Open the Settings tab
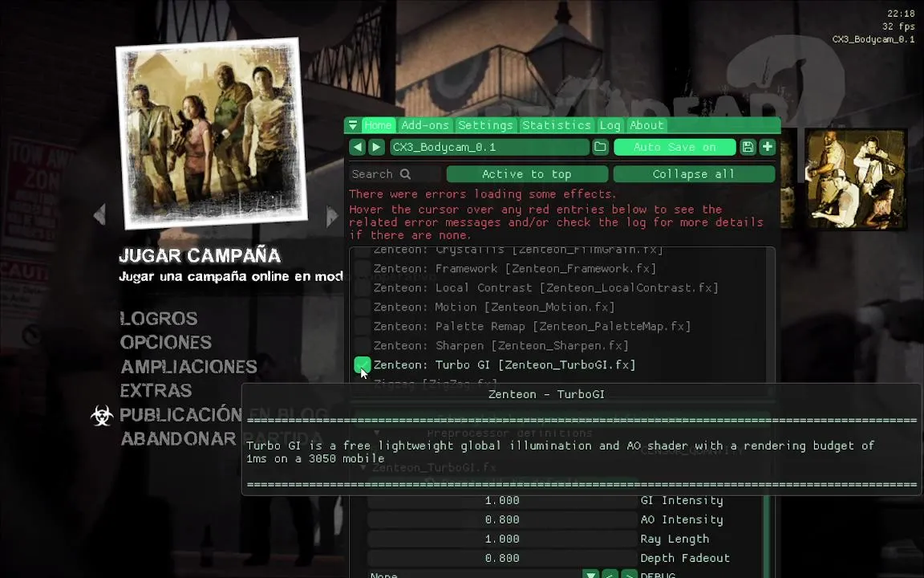 [485, 125]
